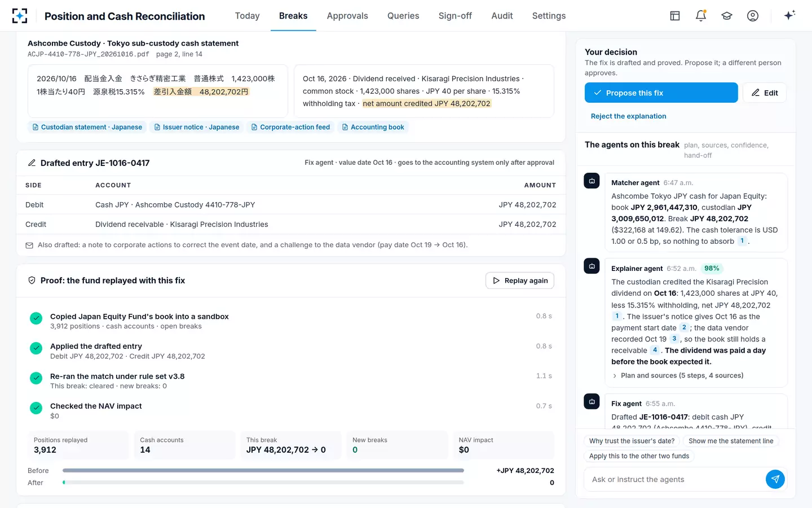Image resolution: width=812 pixels, height=508 pixels.
Task: Open the user account icon
Action: pos(753,16)
